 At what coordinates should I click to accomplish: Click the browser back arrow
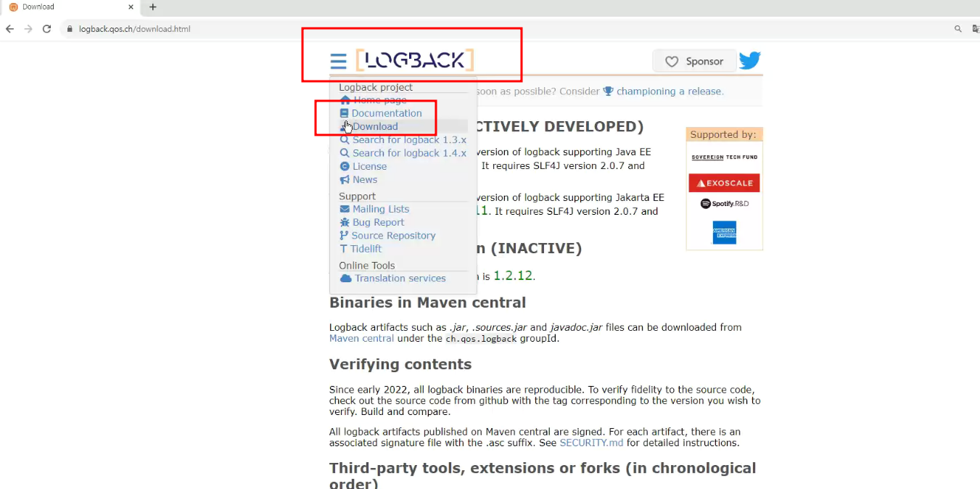coord(9,29)
